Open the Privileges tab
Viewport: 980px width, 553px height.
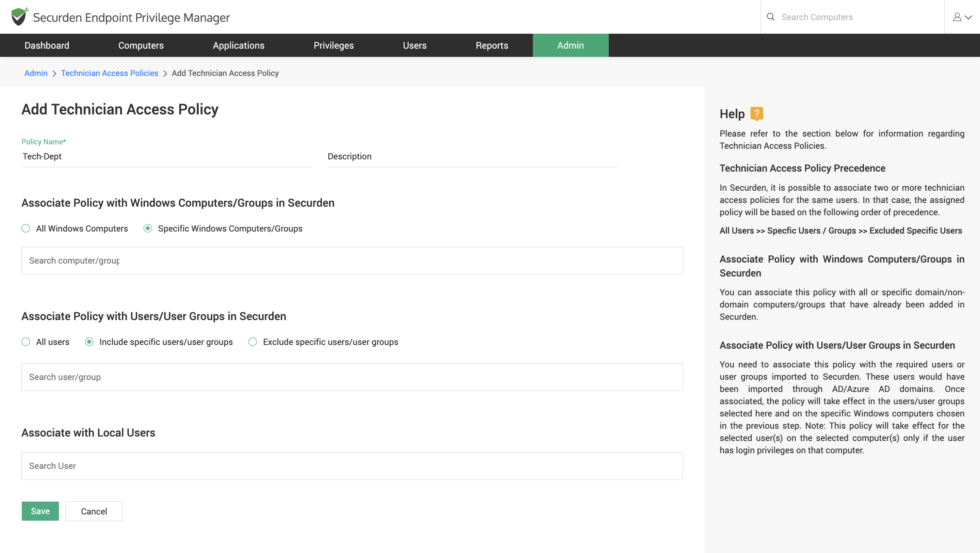click(333, 45)
